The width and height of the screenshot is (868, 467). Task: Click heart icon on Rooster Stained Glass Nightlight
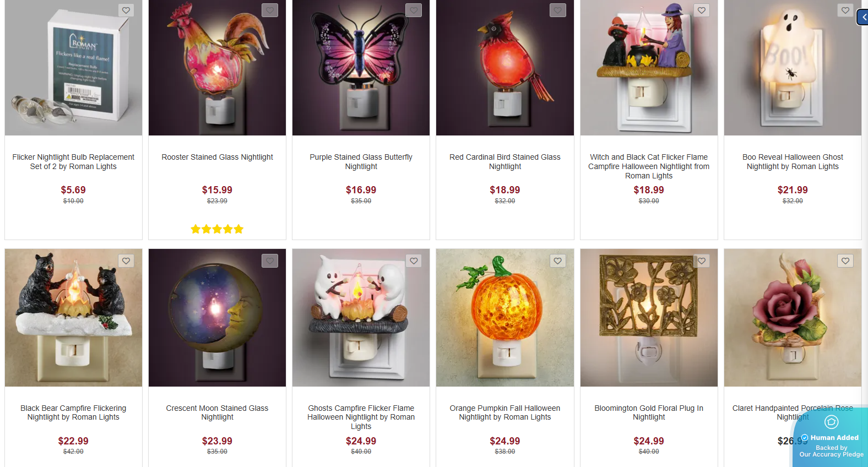pos(270,10)
